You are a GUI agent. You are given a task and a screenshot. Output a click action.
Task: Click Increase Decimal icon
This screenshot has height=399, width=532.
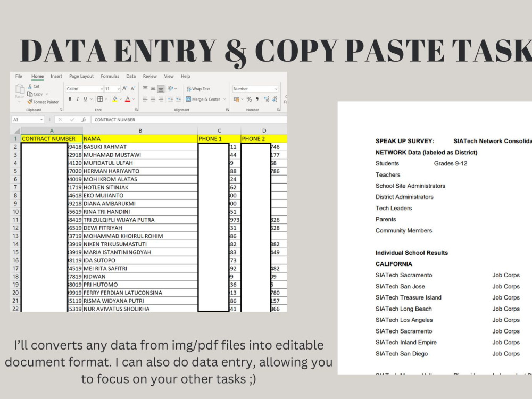tap(267, 99)
